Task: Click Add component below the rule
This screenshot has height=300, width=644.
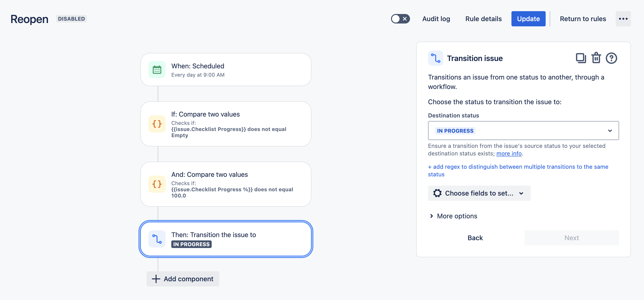Action: 183,279
